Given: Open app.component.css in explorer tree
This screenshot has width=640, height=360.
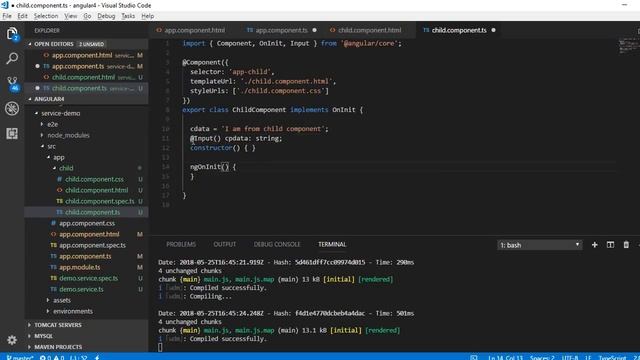Looking at the screenshot, I should (x=87, y=223).
